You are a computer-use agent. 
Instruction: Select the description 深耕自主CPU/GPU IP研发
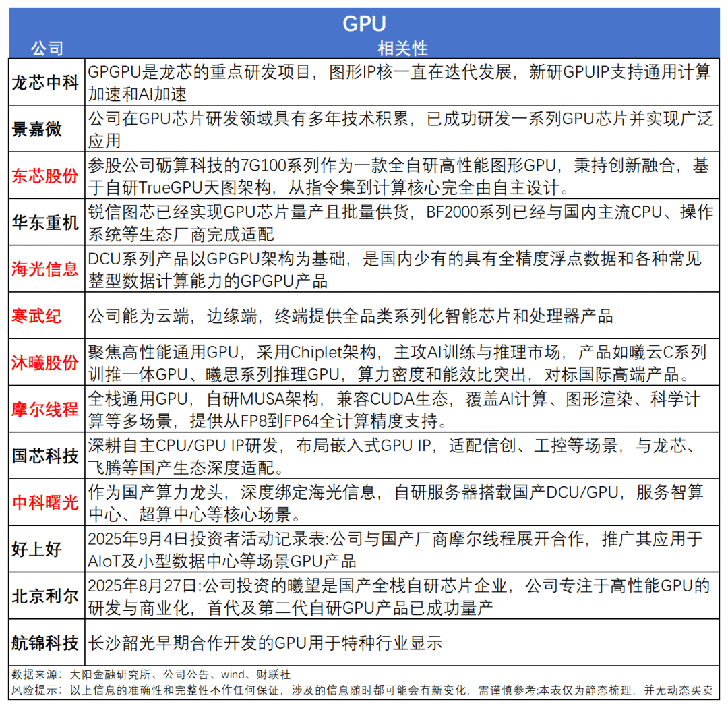pyautogui.click(x=402, y=456)
